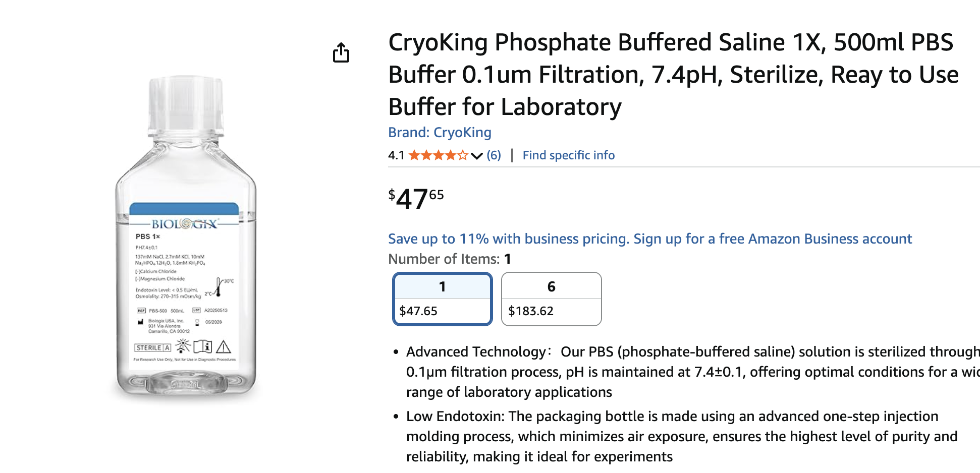Click the orange star rating icons
The width and height of the screenshot is (980, 473).
438,155
